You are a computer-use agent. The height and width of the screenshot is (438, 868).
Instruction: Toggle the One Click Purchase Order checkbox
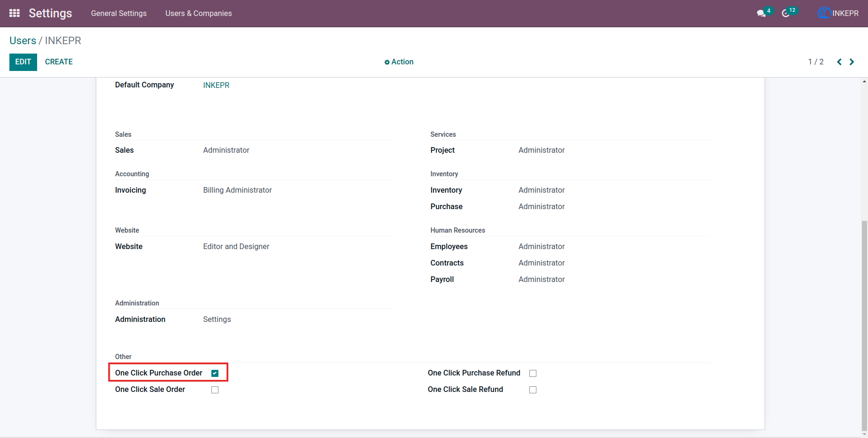(x=215, y=373)
